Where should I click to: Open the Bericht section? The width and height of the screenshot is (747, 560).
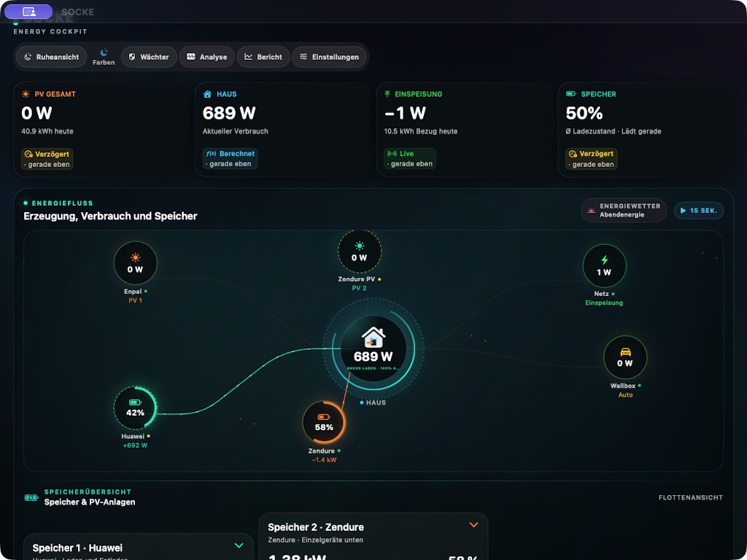coord(263,57)
